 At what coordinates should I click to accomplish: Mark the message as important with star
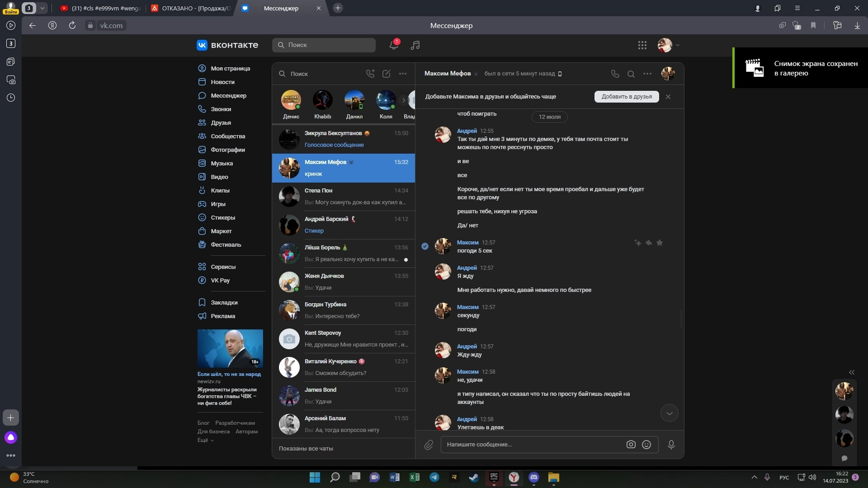pyautogui.click(x=660, y=243)
